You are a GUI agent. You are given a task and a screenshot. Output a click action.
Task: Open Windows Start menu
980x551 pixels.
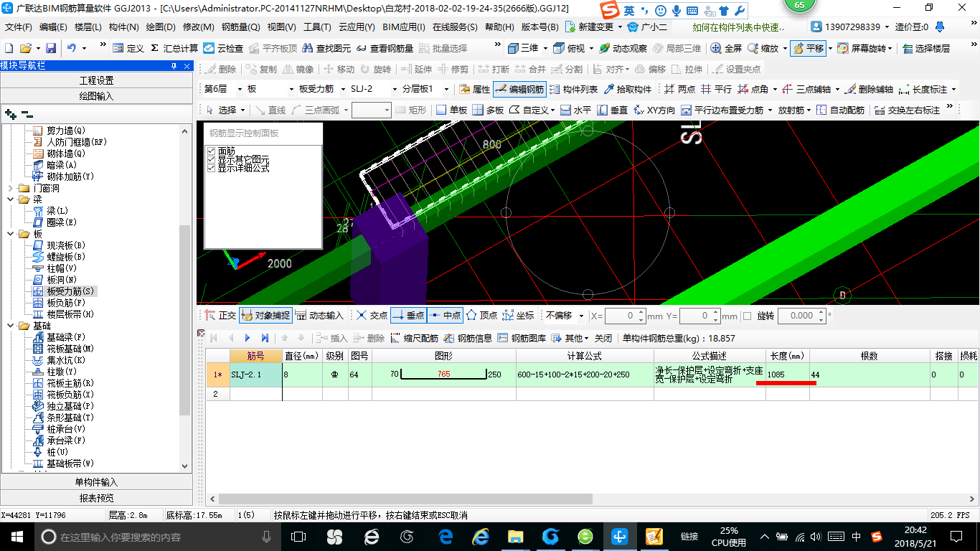pos(17,536)
